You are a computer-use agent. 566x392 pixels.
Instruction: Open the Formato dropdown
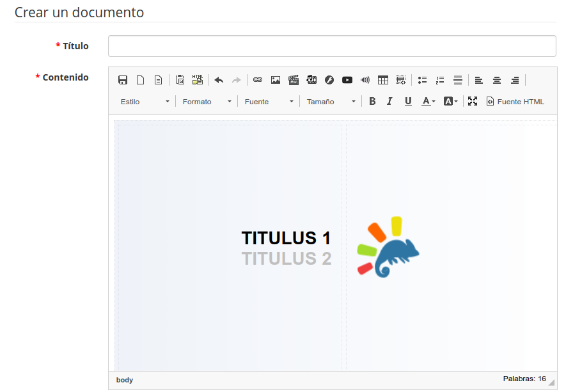207,102
